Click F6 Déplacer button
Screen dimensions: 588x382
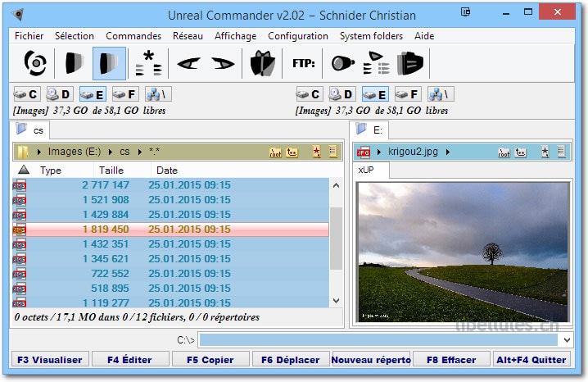(x=290, y=360)
